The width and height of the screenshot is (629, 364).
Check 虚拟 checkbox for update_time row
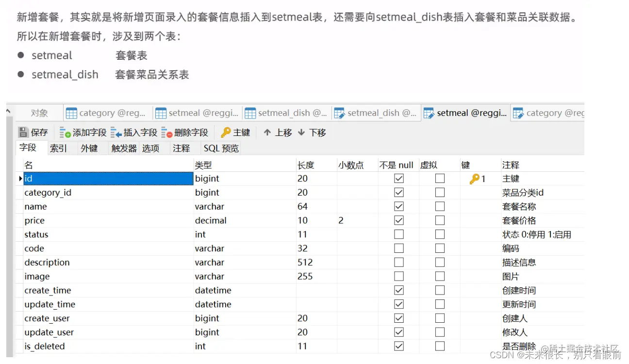point(440,304)
